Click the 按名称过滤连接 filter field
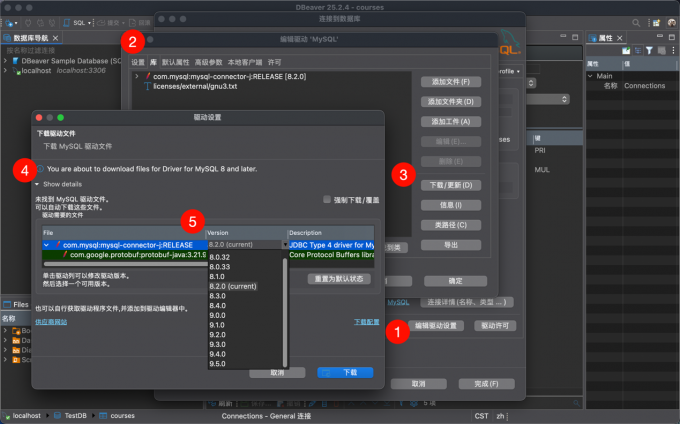The height and width of the screenshot is (424, 680). (61, 50)
